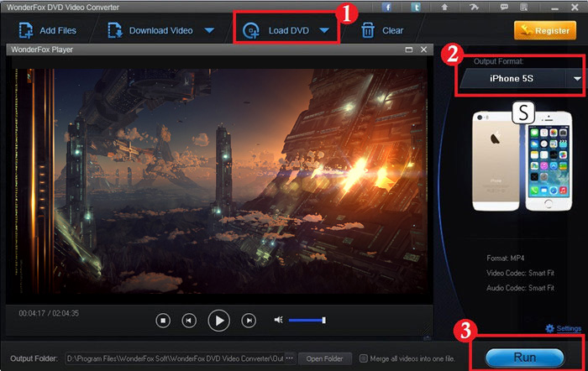Image resolution: width=588 pixels, height=371 pixels.
Task: Open Download Video tool
Action: pos(150,30)
